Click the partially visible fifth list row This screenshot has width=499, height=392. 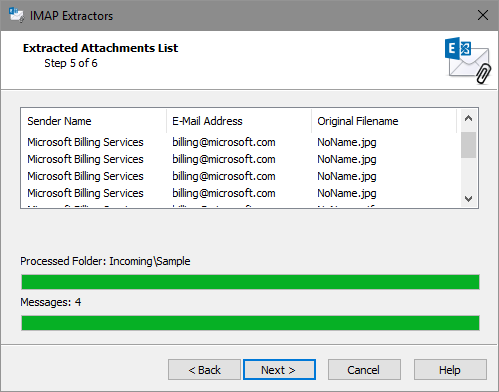click(x=241, y=205)
